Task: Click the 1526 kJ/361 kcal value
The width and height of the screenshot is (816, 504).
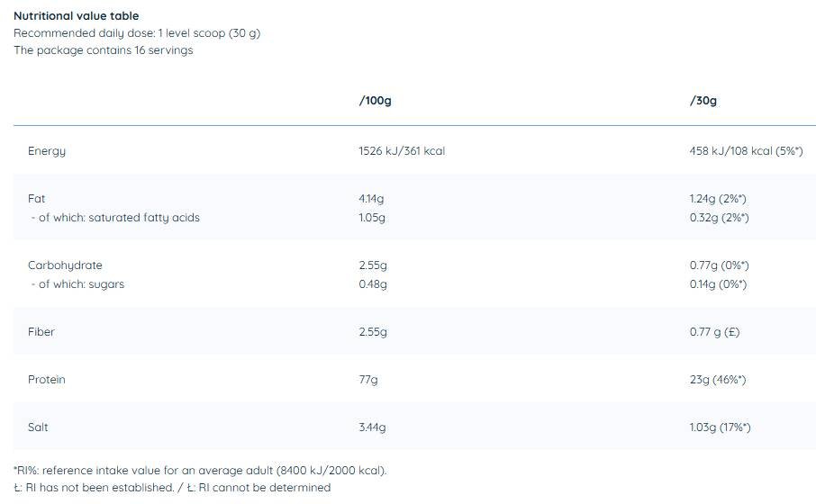Action: [402, 151]
